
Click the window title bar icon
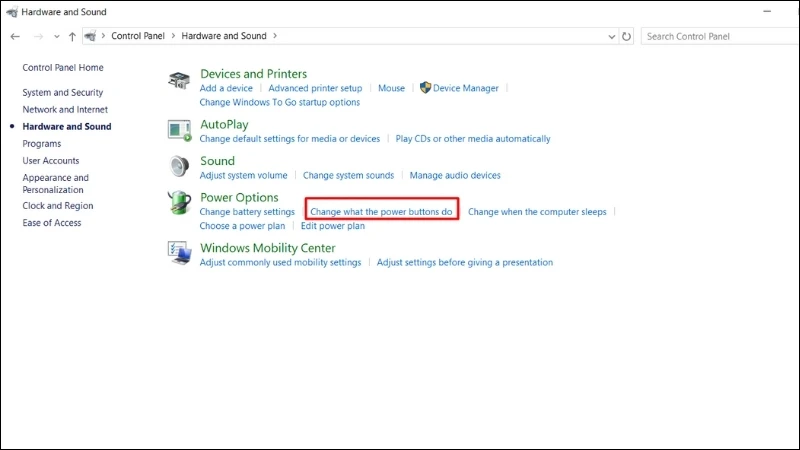point(12,12)
